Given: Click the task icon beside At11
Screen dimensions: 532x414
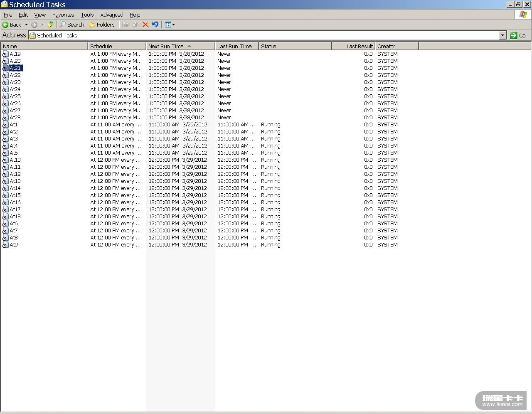Looking at the screenshot, I should click(x=5, y=167).
